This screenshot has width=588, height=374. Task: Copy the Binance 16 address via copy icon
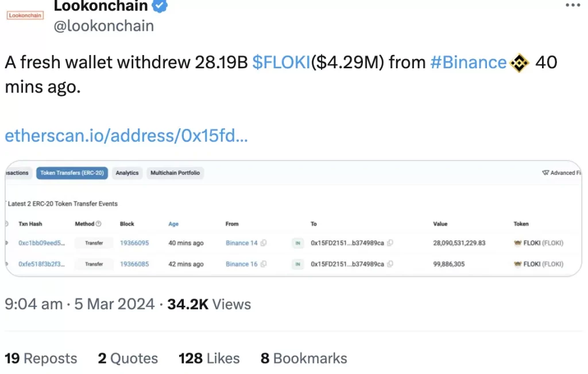tap(264, 264)
